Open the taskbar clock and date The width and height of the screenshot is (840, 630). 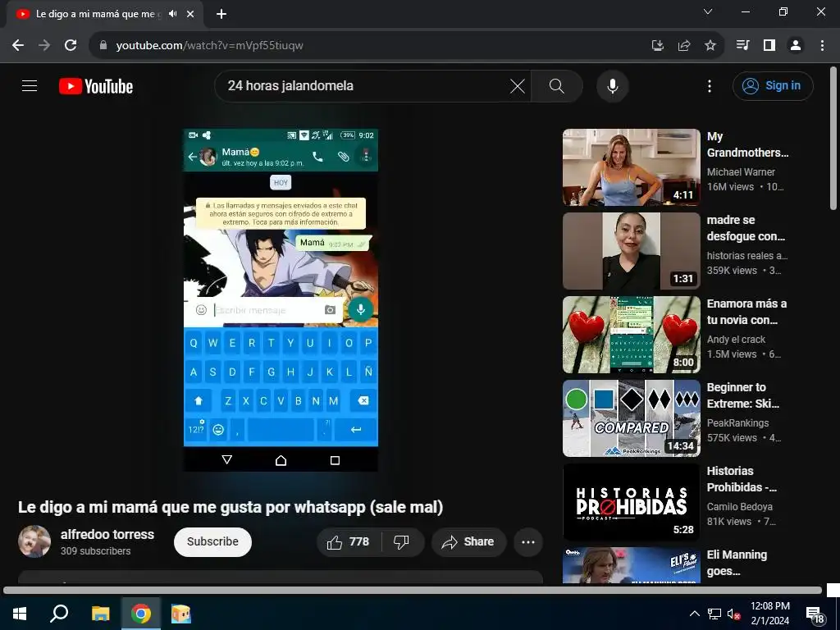click(769, 614)
